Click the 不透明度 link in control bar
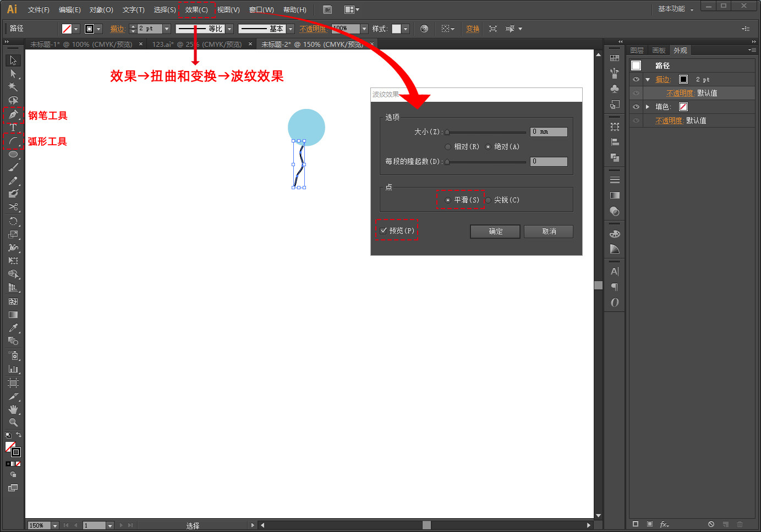 point(313,29)
